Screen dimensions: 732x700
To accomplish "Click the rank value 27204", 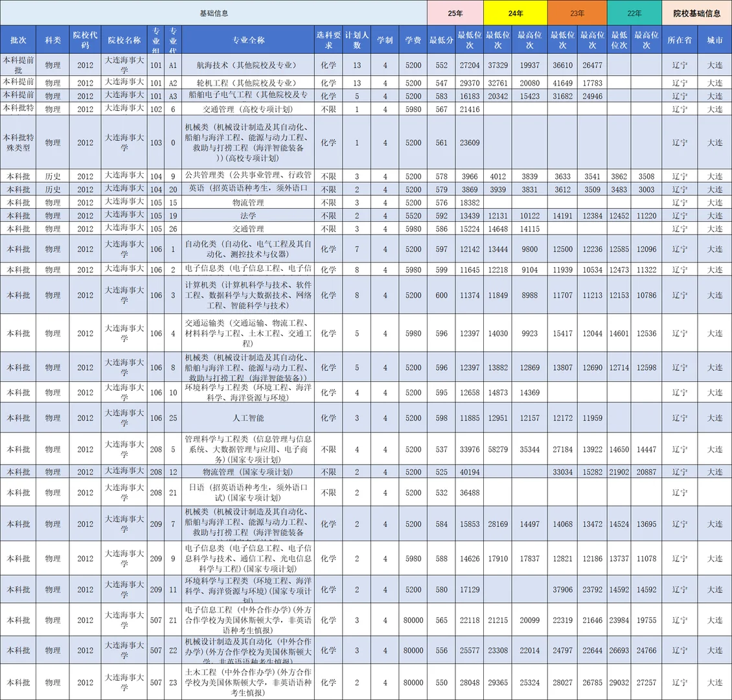I will pyautogui.click(x=470, y=65).
